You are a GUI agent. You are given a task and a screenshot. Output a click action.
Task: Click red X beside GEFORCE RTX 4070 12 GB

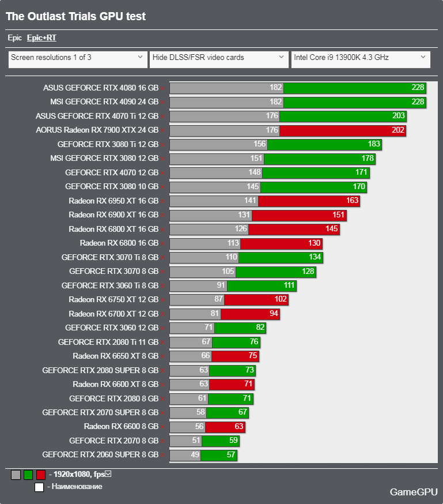tap(163, 173)
